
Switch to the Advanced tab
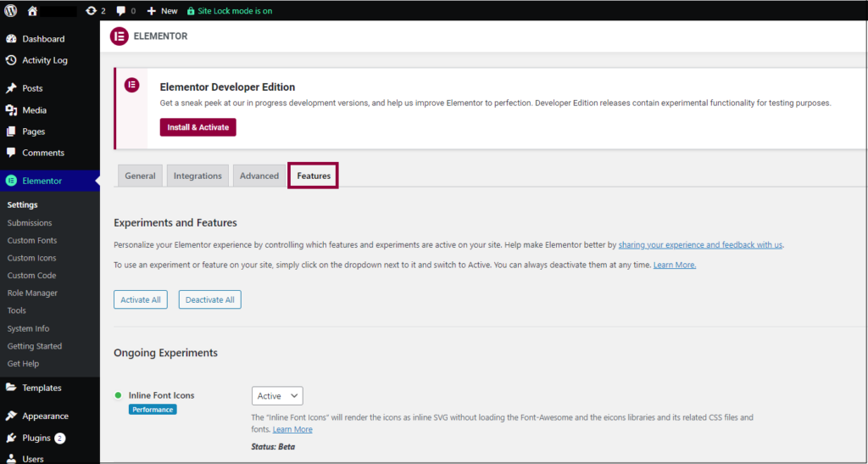pyautogui.click(x=259, y=176)
